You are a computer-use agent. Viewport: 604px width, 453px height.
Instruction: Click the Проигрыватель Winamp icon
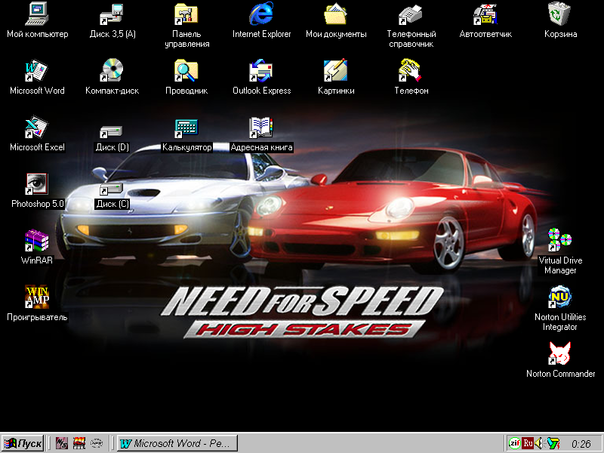click(x=37, y=297)
